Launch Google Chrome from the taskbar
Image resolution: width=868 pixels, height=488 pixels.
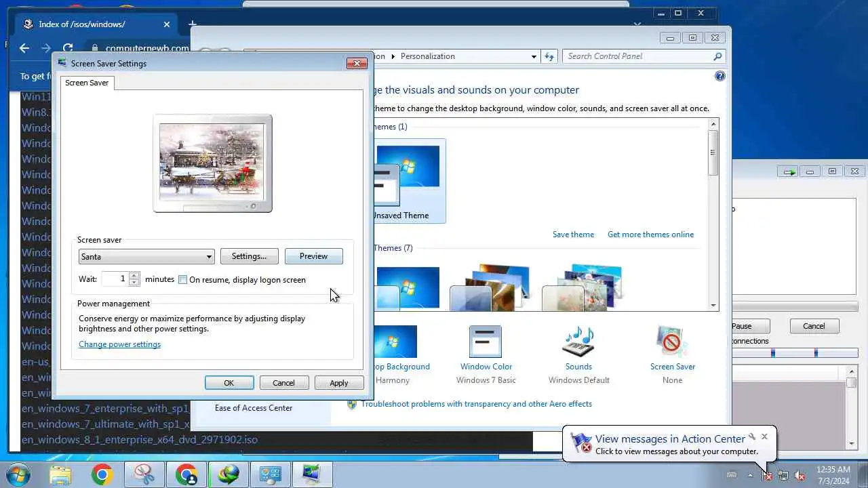pyautogui.click(x=102, y=474)
